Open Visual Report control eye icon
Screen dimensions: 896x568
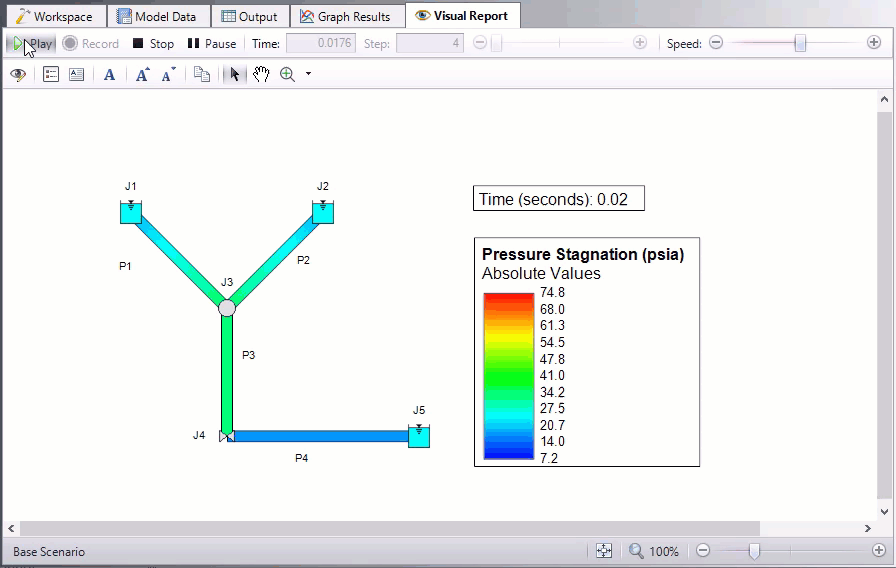[18, 74]
